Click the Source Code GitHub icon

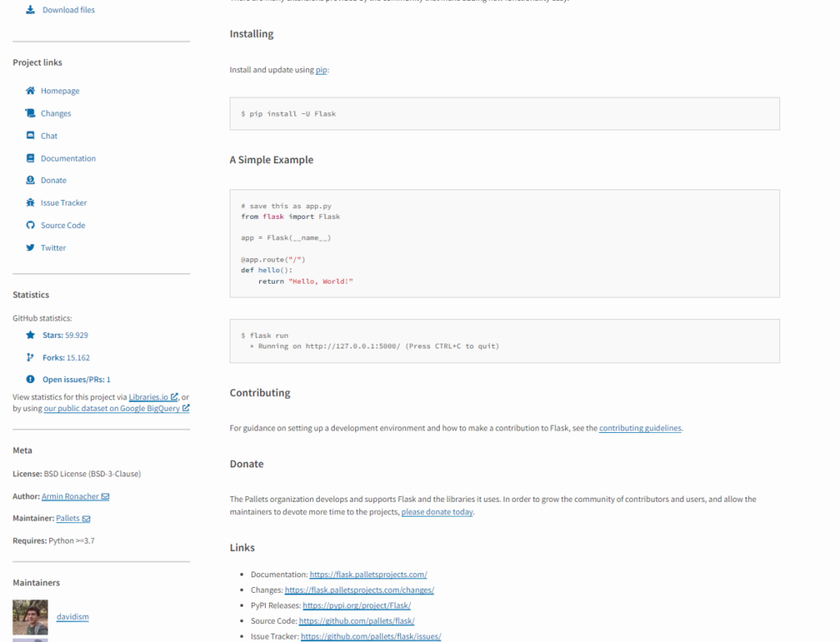30,225
